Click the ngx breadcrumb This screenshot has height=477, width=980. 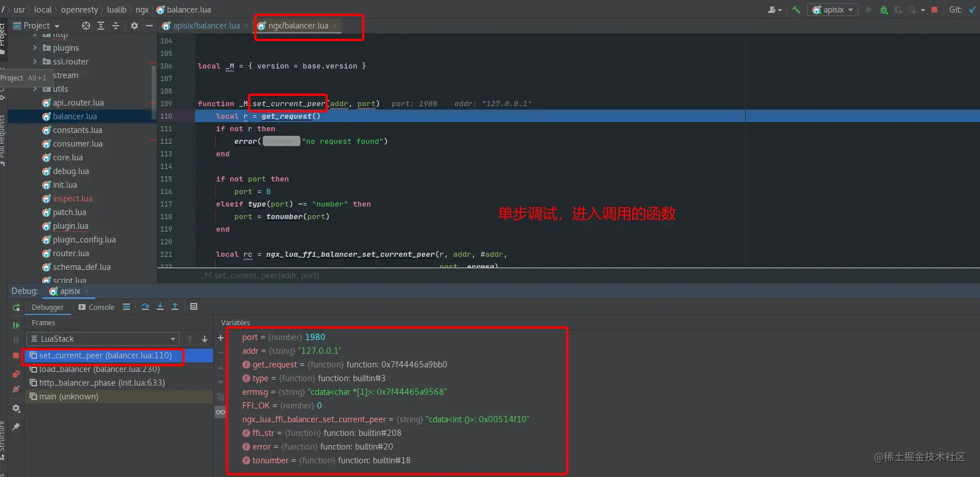142,10
